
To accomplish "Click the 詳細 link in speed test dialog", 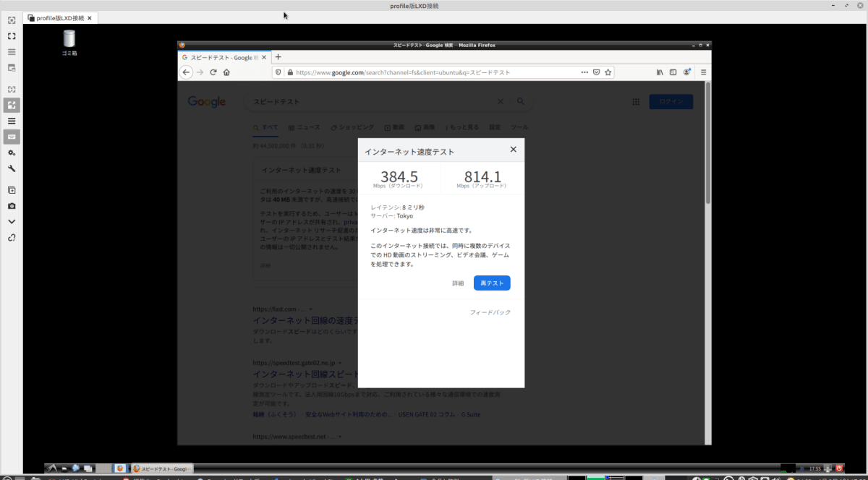I will point(458,283).
